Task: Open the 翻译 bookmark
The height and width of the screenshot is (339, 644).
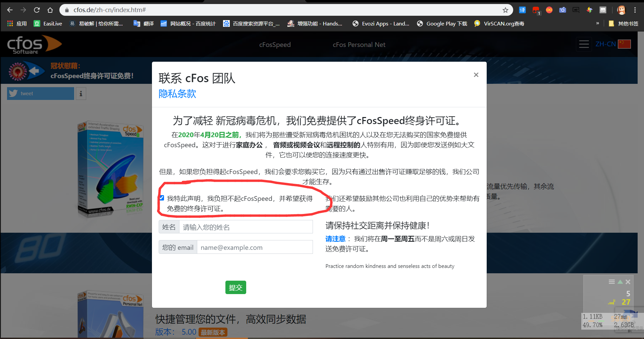Action: click(144, 23)
